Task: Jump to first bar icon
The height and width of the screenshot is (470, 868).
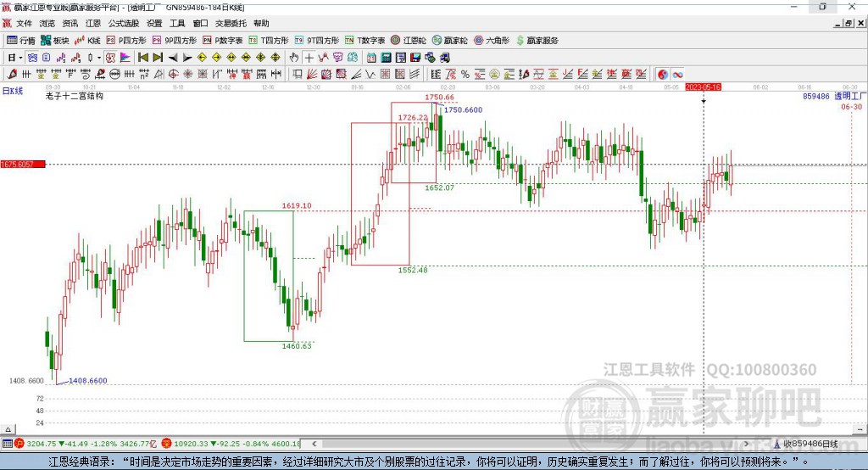Action: [x=142, y=58]
